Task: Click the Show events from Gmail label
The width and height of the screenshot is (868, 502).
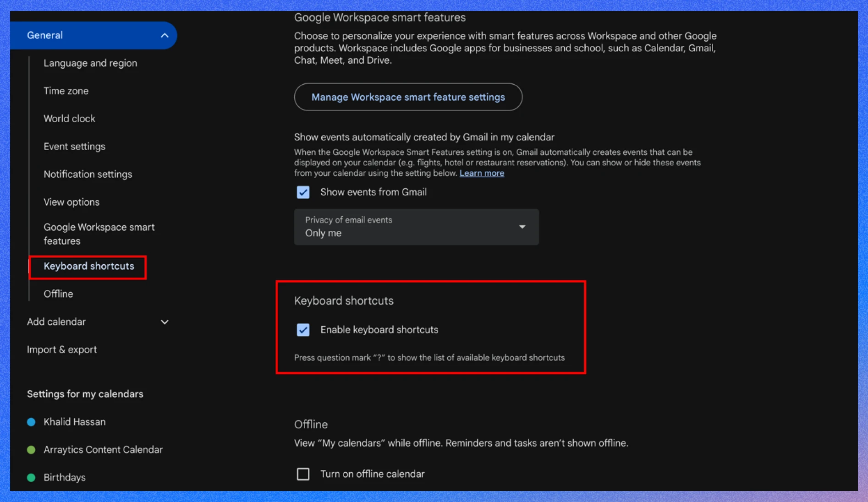Action: pyautogui.click(x=374, y=192)
